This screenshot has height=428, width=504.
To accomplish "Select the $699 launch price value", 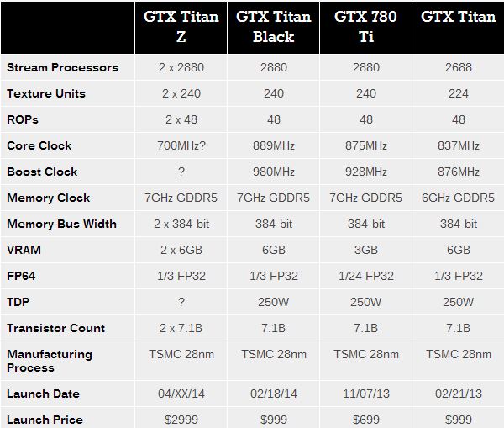I will (x=366, y=420).
